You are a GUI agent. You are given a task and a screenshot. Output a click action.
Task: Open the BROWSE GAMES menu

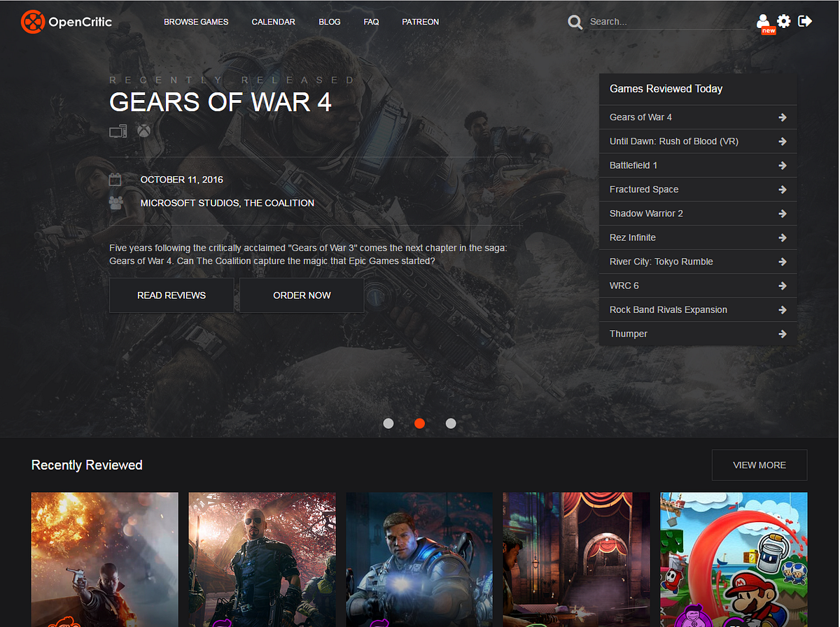[x=196, y=22]
